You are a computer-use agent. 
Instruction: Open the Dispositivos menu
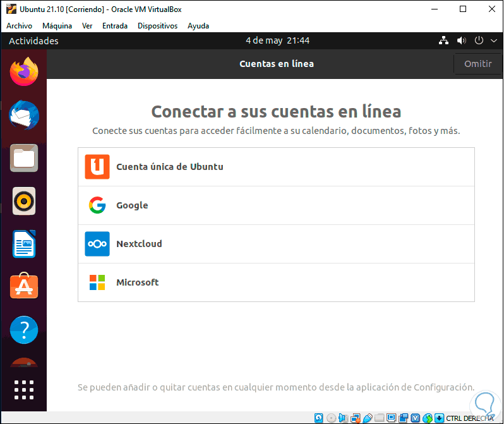point(157,26)
